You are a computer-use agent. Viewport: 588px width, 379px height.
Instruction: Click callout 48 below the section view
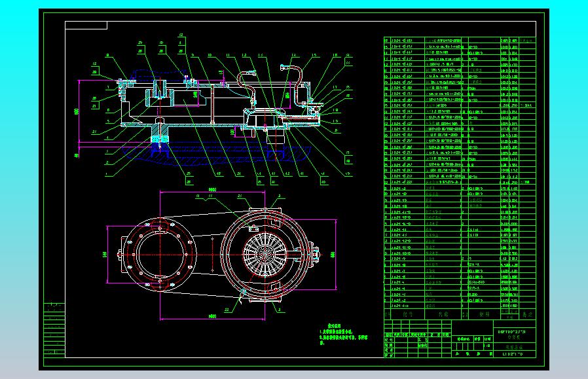(x=219, y=174)
